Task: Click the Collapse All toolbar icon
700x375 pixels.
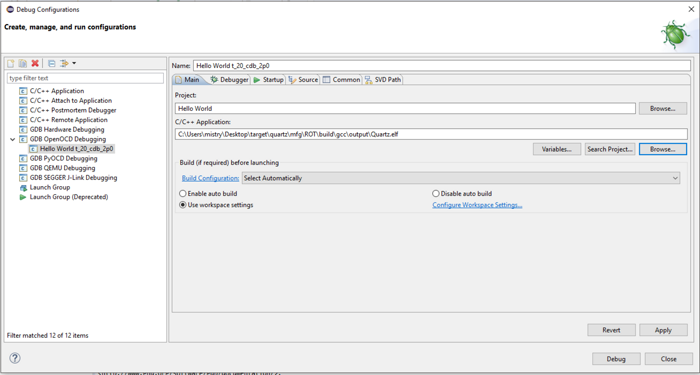Action: pos(51,63)
